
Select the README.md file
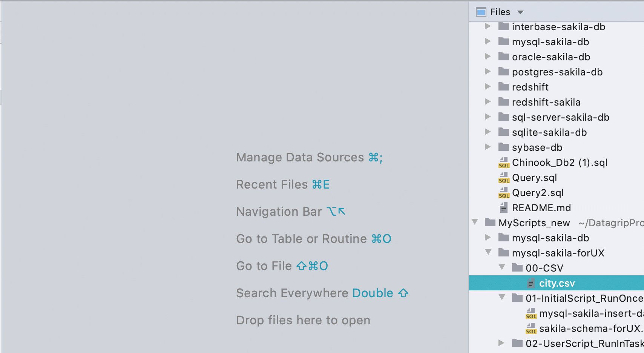coord(541,208)
